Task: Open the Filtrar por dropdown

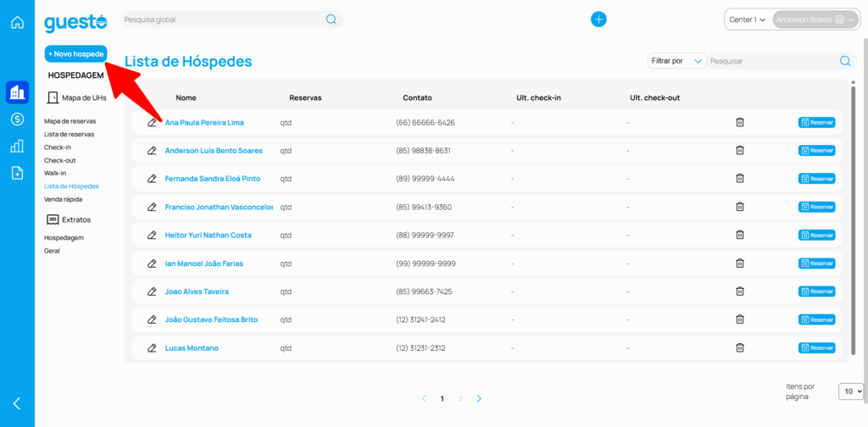Action: [676, 61]
